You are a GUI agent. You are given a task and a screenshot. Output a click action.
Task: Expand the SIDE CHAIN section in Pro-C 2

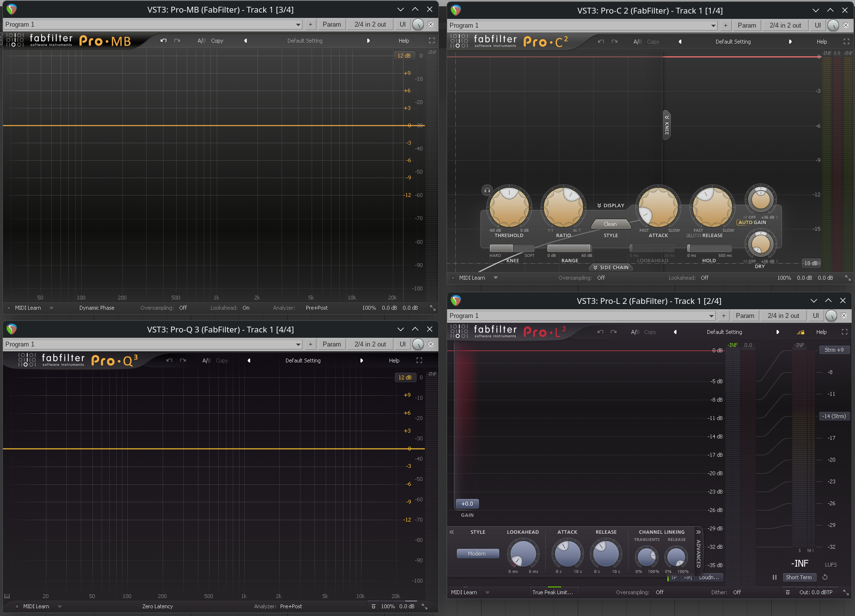(611, 268)
